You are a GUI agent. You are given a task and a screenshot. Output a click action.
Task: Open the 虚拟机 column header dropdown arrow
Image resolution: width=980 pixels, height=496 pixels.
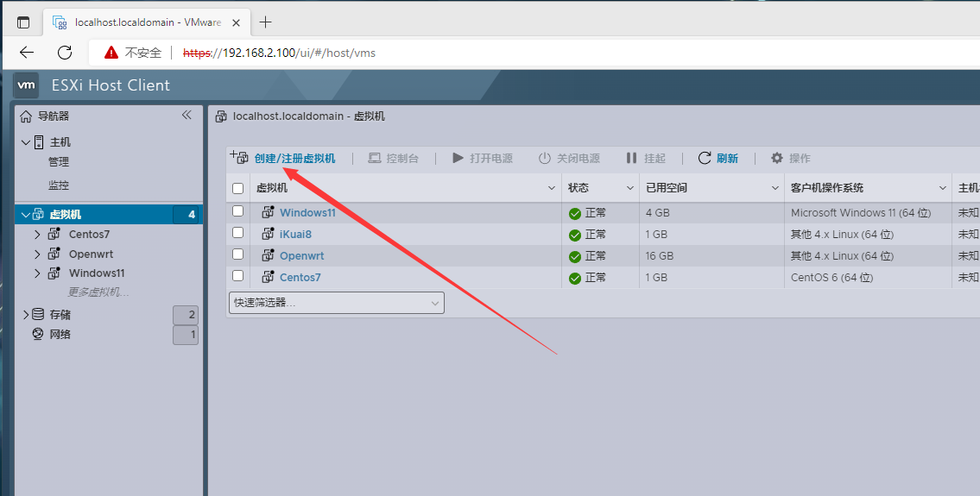click(x=552, y=188)
